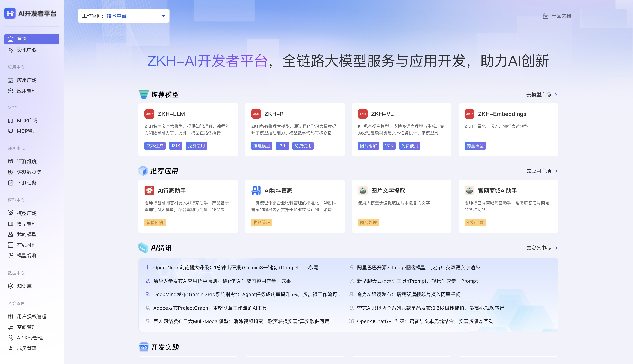Open news item about 清华大学AI应用指导原则

click(x=222, y=281)
